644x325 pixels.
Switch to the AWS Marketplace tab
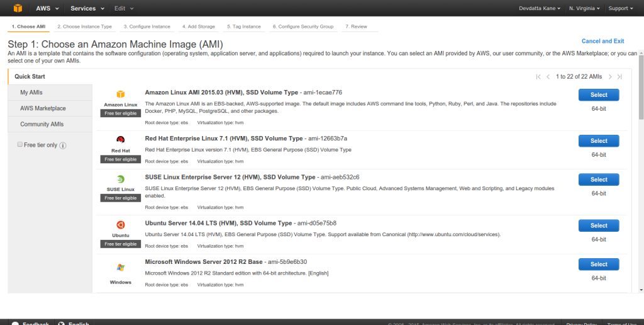pos(43,108)
